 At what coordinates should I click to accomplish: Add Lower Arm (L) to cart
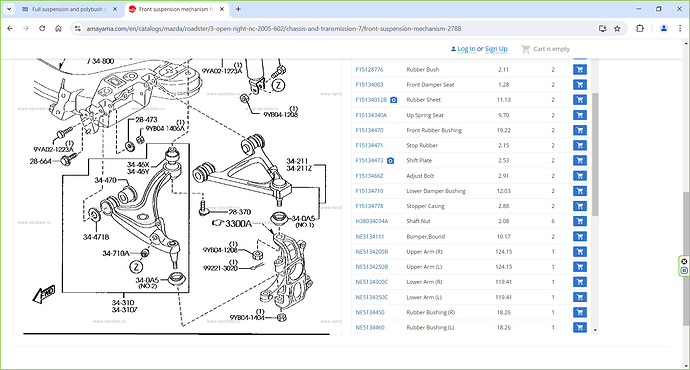pyautogui.click(x=580, y=297)
